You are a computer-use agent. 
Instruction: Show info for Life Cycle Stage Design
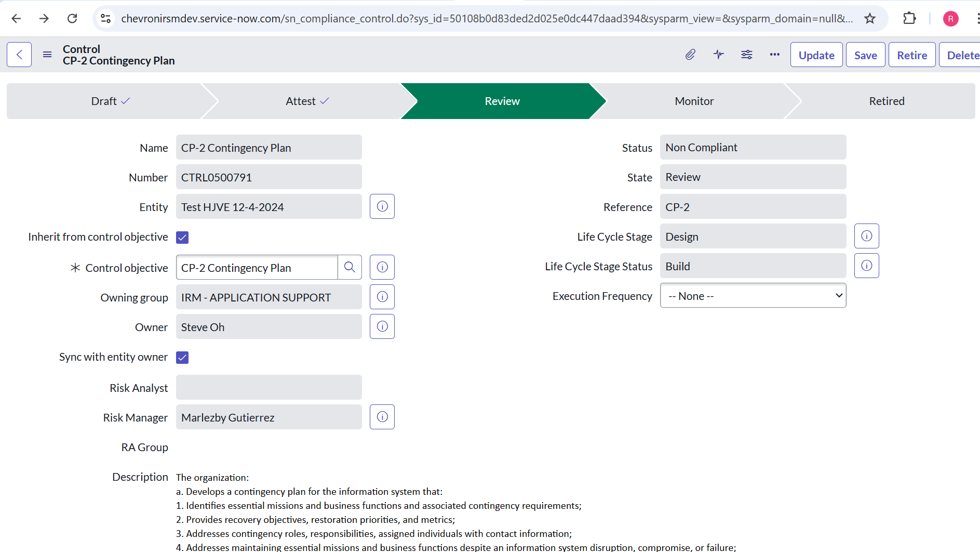coord(867,236)
